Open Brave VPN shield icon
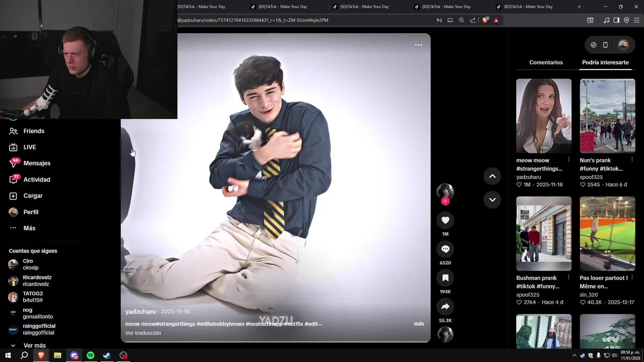Viewport: 644px width, 362px height. 626,20
